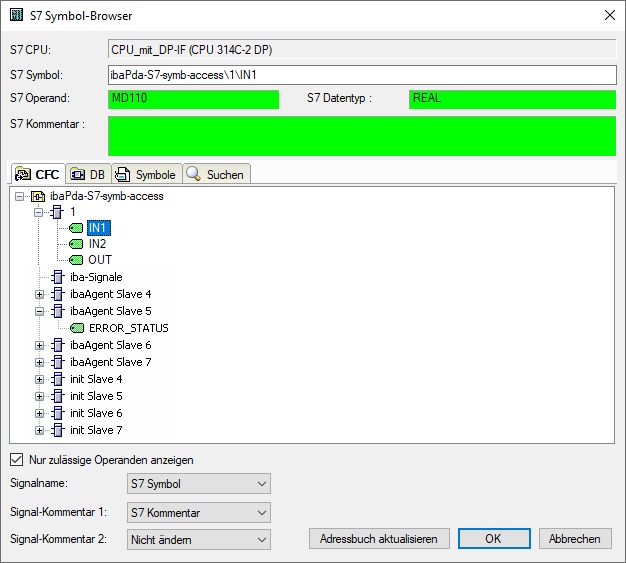The width and height of the screenshot is (626, 563).
Task: Switch to the CFC tab
Action: 38,174
